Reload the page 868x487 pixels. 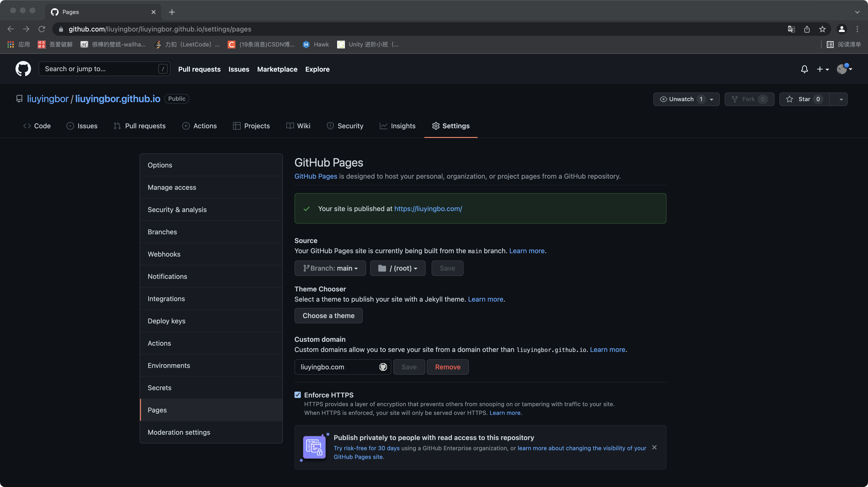click(x=42, y=29)
